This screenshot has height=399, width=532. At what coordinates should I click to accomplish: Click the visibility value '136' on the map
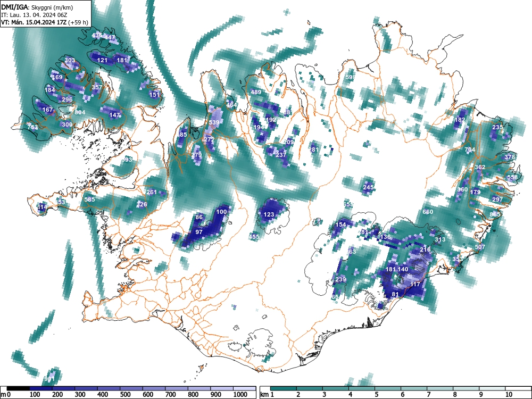coord(385,237)
